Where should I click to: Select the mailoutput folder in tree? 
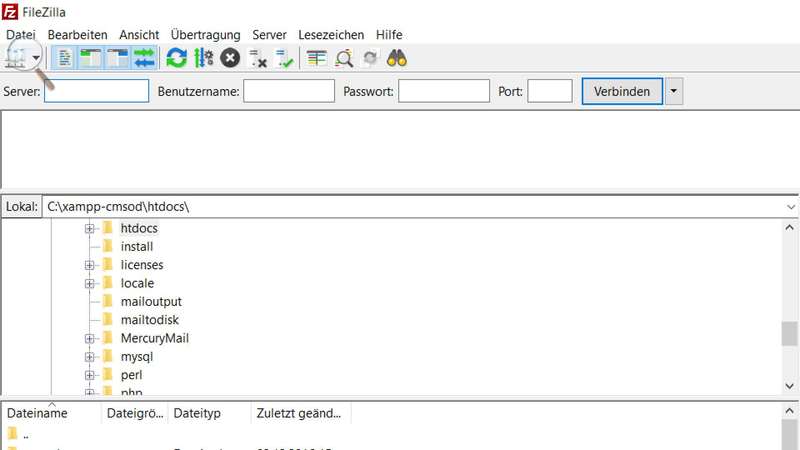[x=151, y=302]
